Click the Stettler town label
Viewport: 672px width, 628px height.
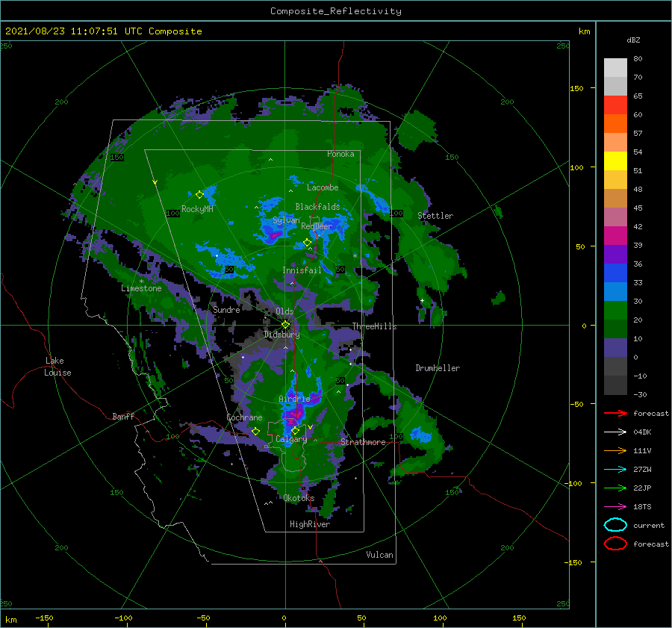point(435,216)
